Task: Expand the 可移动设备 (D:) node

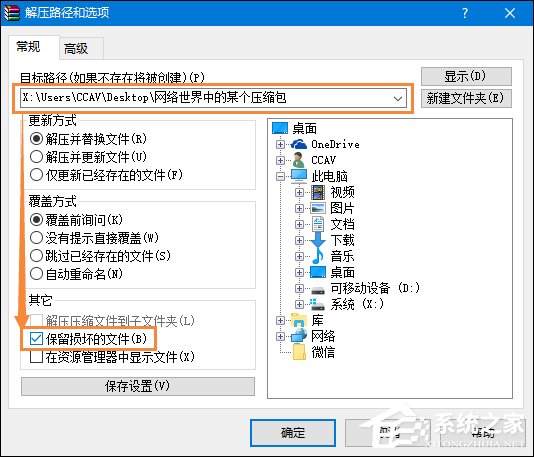Action: click(299, 288)
